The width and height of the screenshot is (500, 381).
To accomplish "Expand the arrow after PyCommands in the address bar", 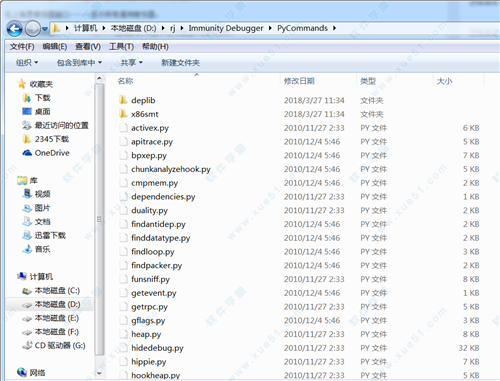I will (x=334, y=28).
